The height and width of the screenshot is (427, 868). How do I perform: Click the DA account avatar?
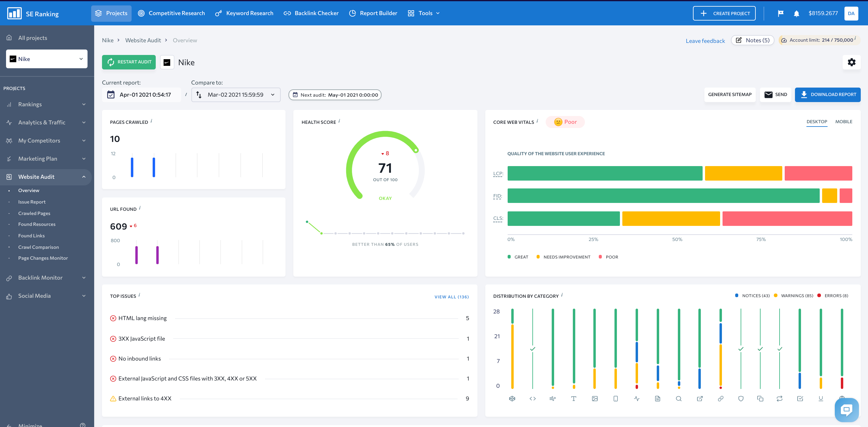(x=851, y=13)
